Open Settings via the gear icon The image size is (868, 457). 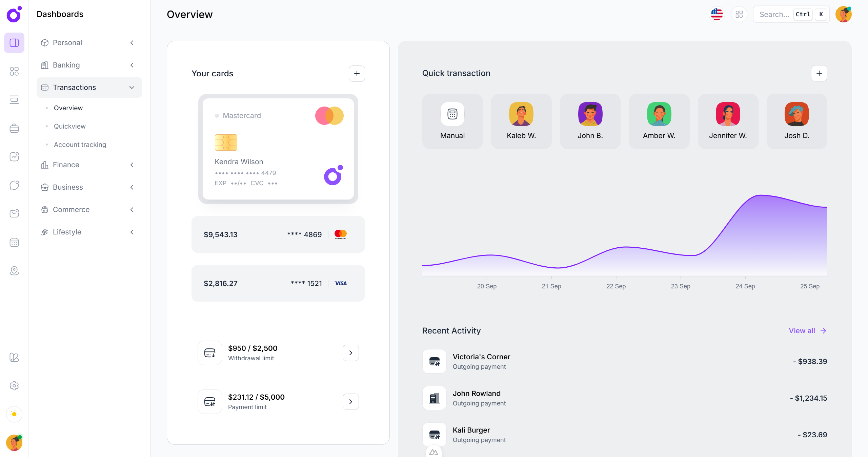[14, 386]
